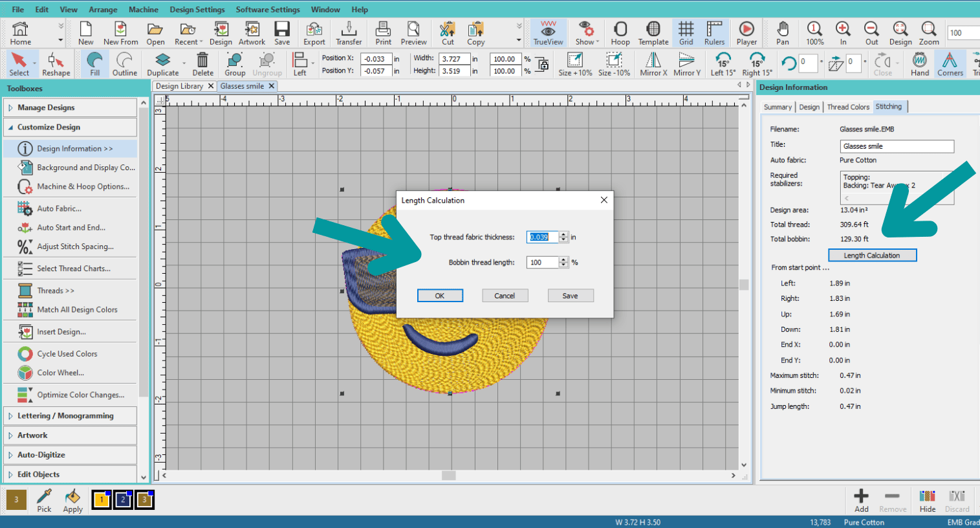Open the Preview icon
Image resolution: width=980 pixels, height=528 pixels.
click(x=413, y=33)
